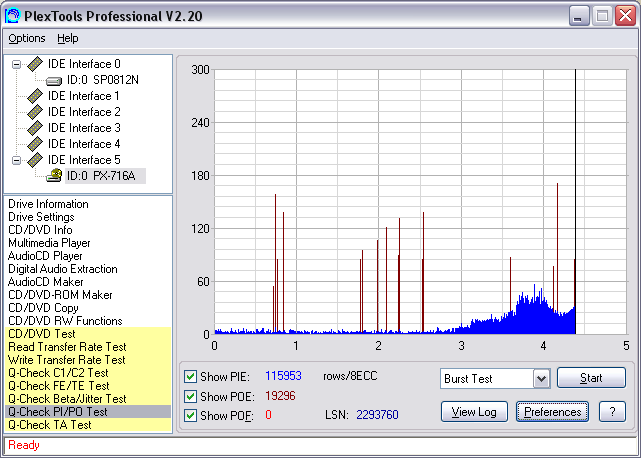
Task: Click the question mark help button
Action: coord(612,412)
